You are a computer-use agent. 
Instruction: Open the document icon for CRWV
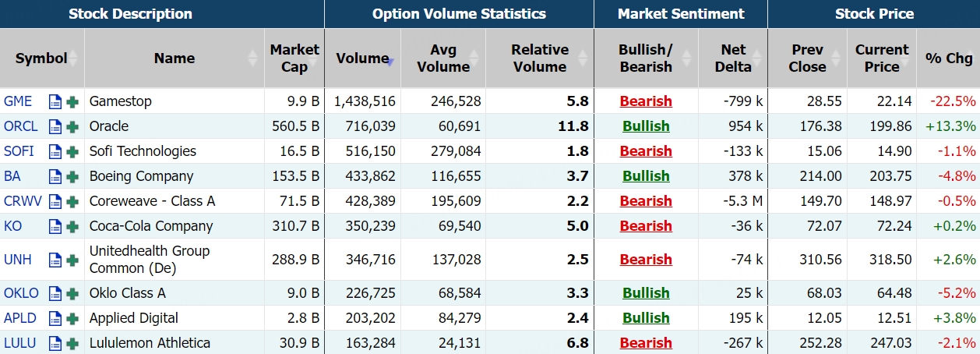(x=55, y=201)
